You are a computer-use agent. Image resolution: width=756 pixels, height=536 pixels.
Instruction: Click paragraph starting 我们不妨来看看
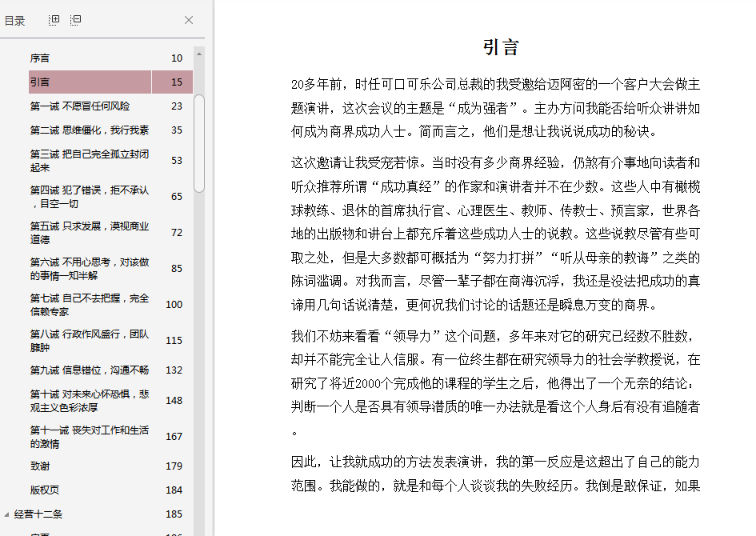[496, 383]
